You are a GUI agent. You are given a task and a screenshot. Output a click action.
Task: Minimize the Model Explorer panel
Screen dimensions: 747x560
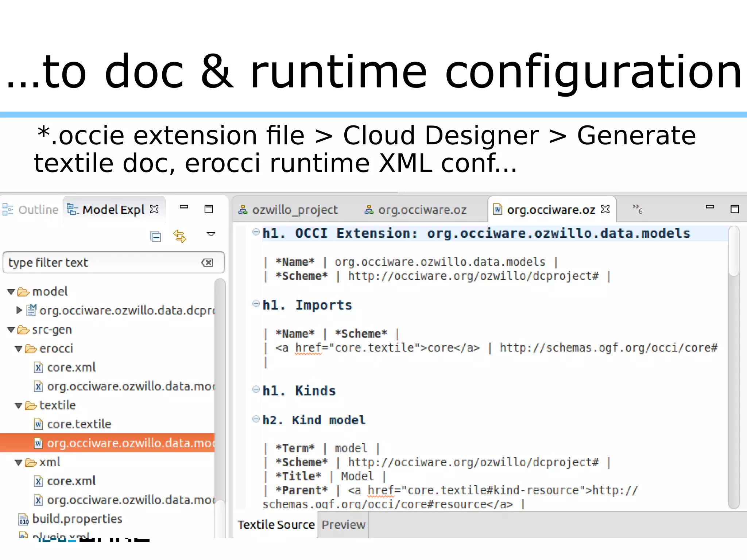coord(184,207)
